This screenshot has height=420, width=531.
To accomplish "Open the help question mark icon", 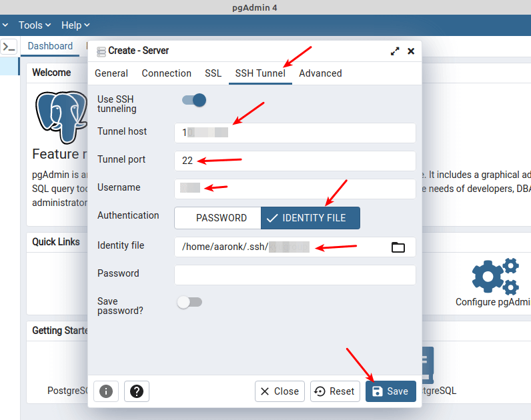I will tap(137, 391).
